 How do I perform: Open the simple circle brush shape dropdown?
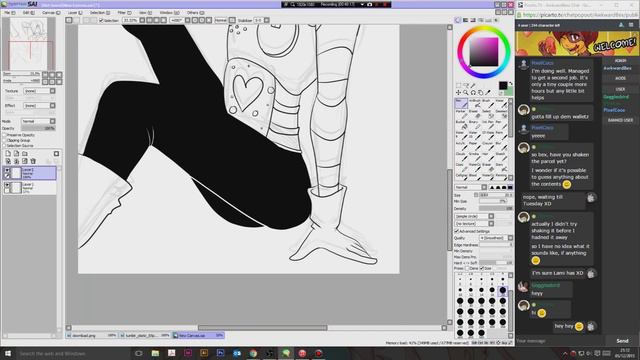[x=474, y=216]
